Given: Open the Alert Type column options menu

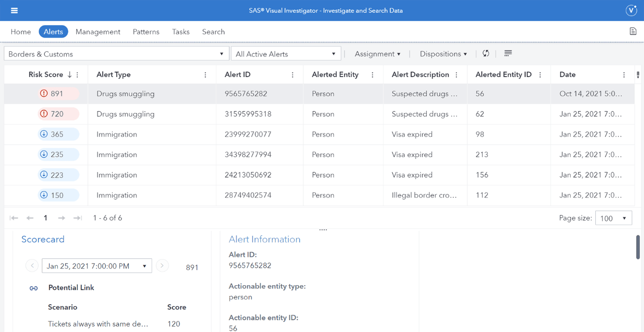Looking at the screenshot, I should point(205,74).
